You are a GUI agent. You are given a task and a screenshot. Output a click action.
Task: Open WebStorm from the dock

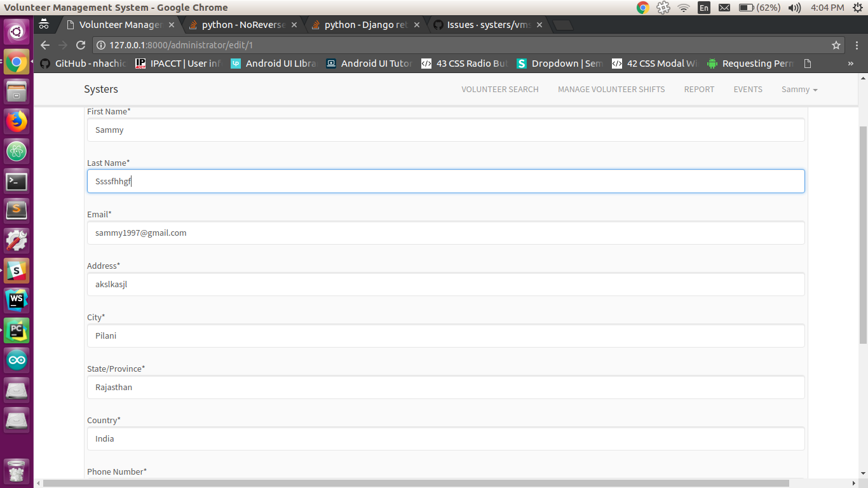[16, 299]
